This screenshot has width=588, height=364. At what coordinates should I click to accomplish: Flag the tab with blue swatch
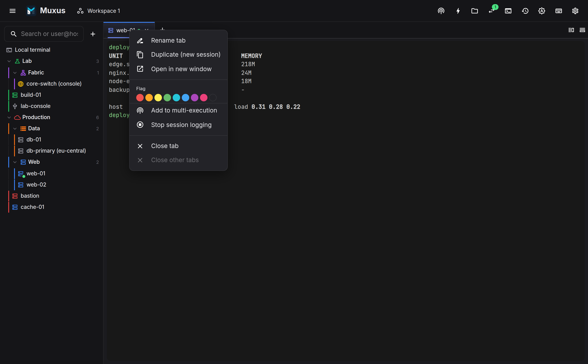pos(186,98)
